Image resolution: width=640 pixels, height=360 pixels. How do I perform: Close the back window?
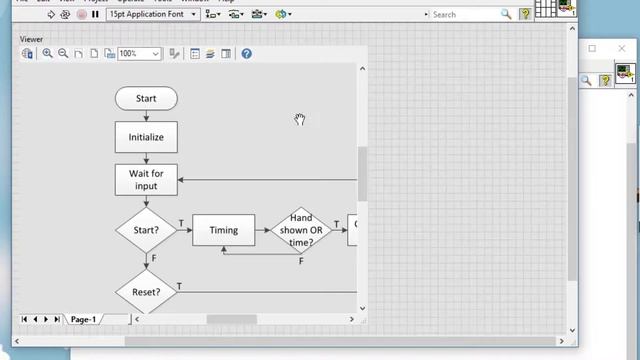622,49
